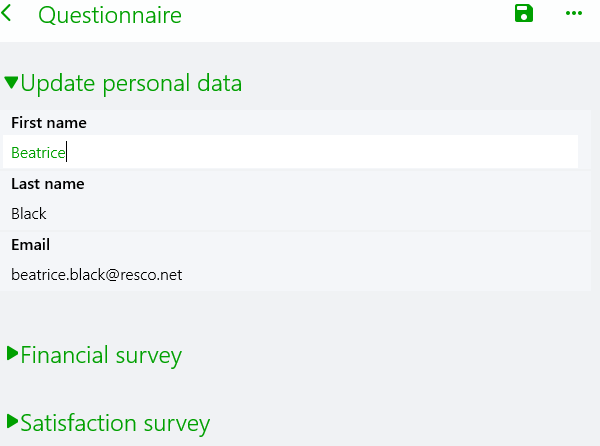Collapse Update personal data via its triangle
The width and height of the screenshot is (600, 446).
(11, 82)
